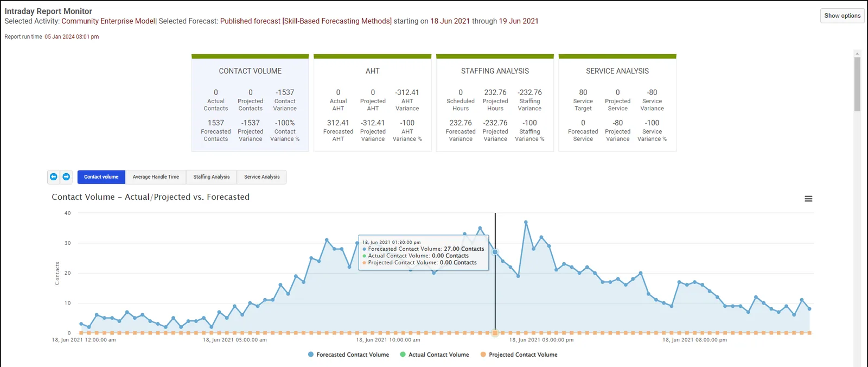Click the Contacts y-axis title
Screen dimensions: 868x367
[x=57, y=273]
